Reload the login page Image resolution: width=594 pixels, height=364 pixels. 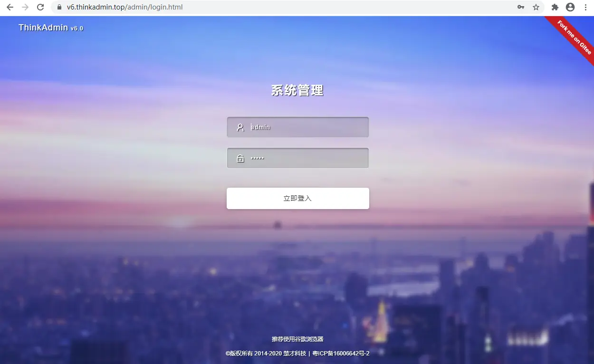tap(40, 7)
